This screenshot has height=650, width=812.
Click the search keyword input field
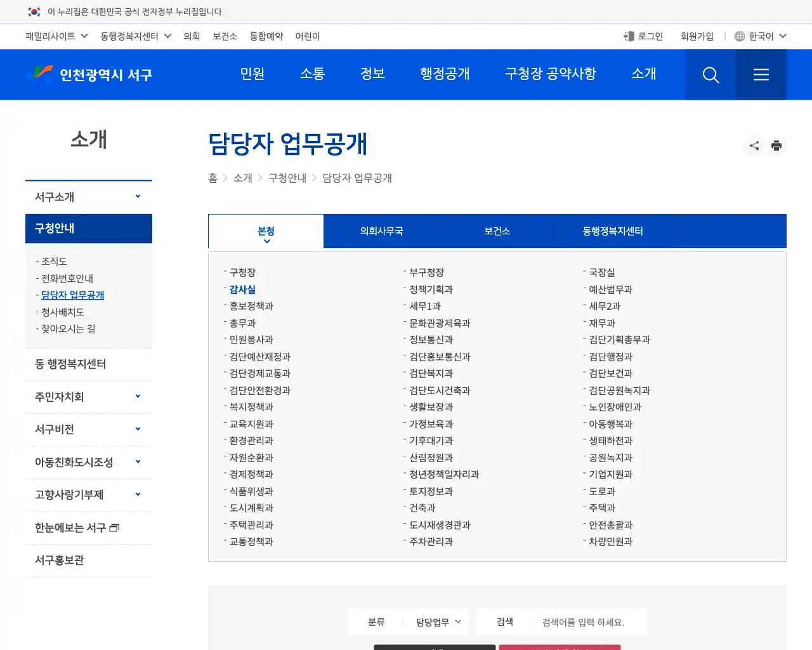coord(587,621)
